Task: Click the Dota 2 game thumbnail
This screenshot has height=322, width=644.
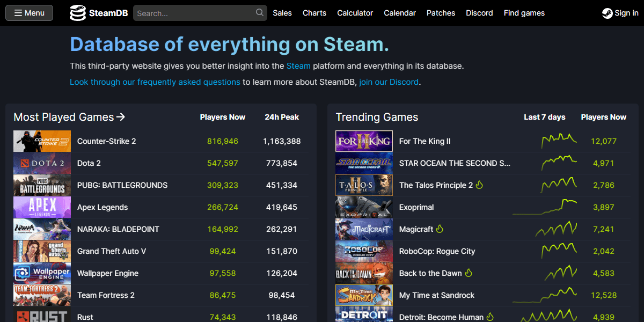Action: [x=42, y=163]
